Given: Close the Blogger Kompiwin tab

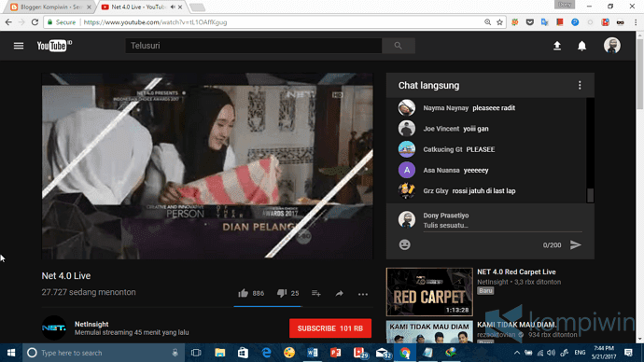Looking at the screenshot, I should click(x=89, y=7).
